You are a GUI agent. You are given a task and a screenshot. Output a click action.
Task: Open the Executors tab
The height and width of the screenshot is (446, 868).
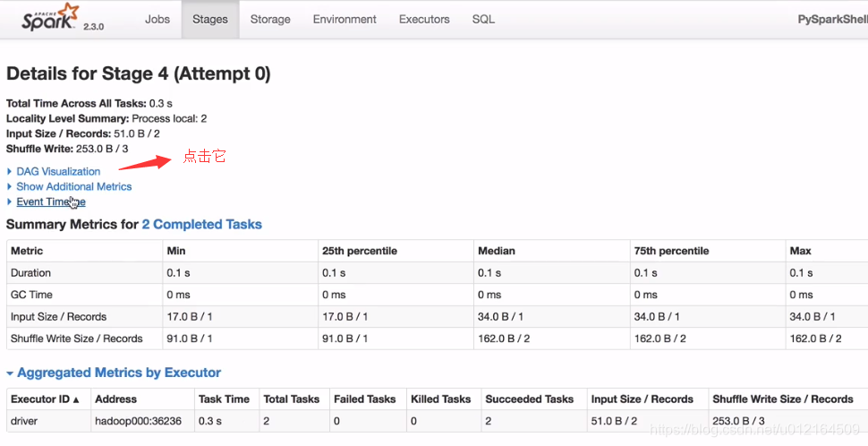click(x=424, y=19)
